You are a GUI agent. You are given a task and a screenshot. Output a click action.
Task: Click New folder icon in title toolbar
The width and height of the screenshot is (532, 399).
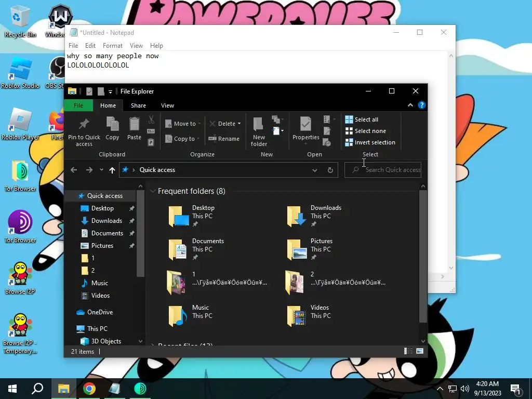pos(101,91)
